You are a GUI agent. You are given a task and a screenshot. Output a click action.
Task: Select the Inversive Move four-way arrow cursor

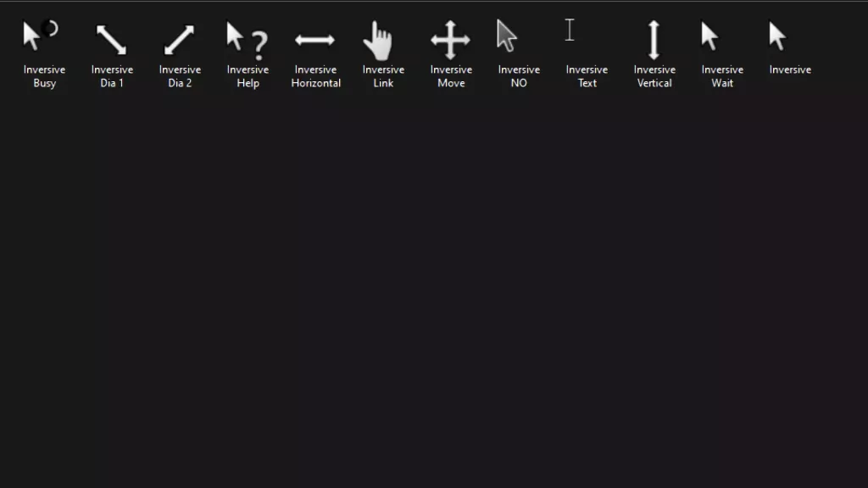click(x=450, y=37)
